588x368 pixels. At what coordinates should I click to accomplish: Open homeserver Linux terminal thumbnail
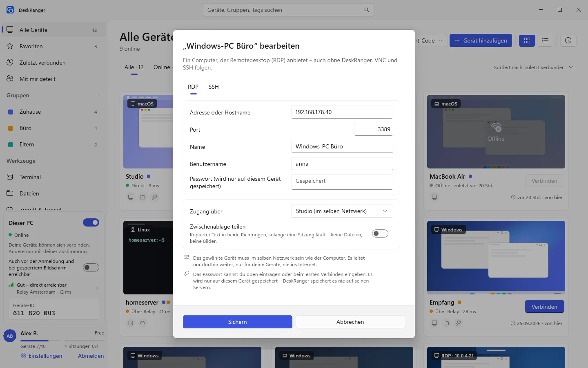[148, 258]
